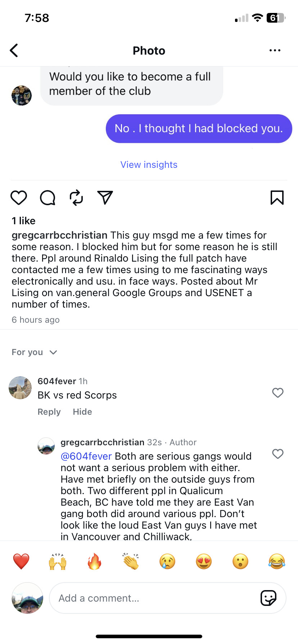
Task: Tap the repost arrows icon
Action: coord(76,198)
